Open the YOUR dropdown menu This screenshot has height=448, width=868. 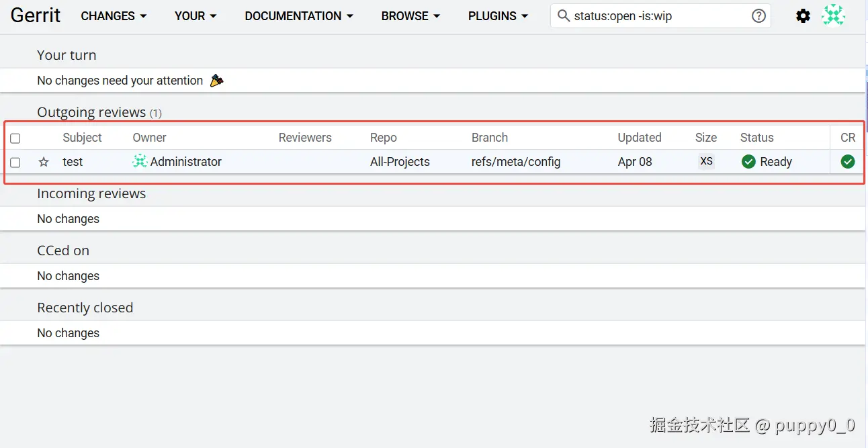[x=196, y=16]
